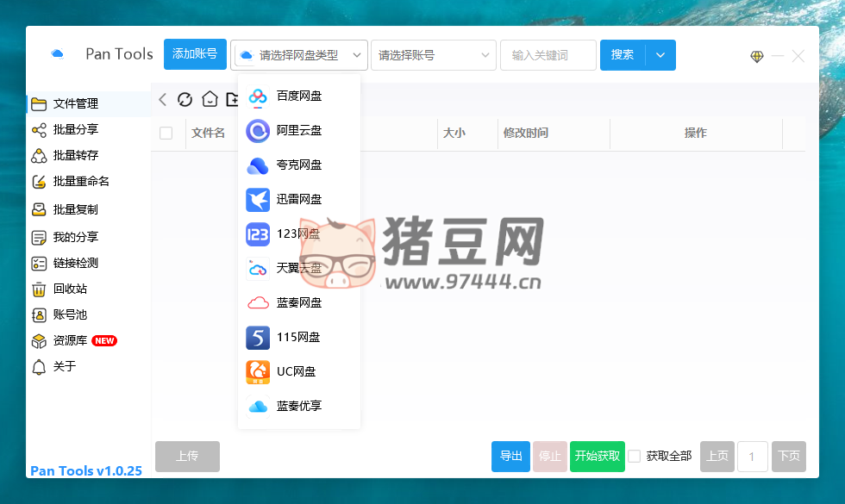Viewport: 845px width, 504px height.
Task: Click the 开始获取 button
Action: coord(597,457)
